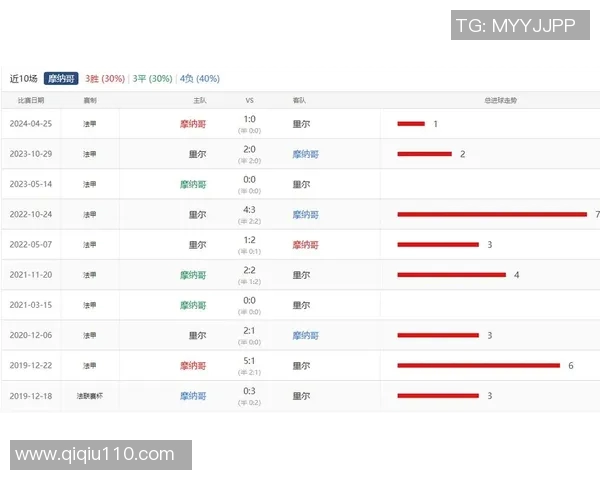Click away team 里尔 in the 2024-04-25 row
600x480 pixels.
pos(302,124)
